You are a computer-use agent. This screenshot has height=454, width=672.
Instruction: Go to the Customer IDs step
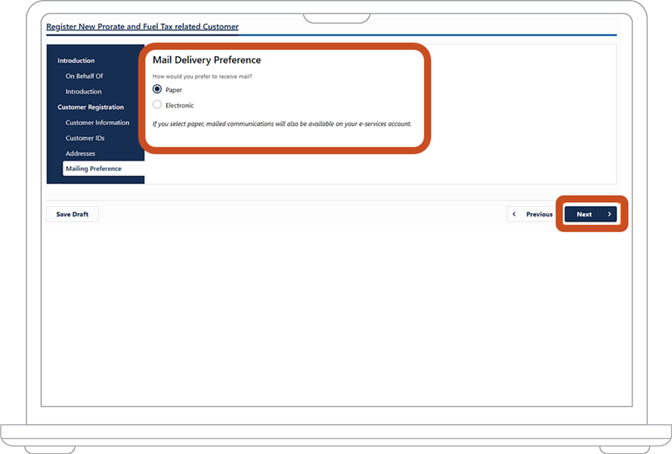(85, 138)
